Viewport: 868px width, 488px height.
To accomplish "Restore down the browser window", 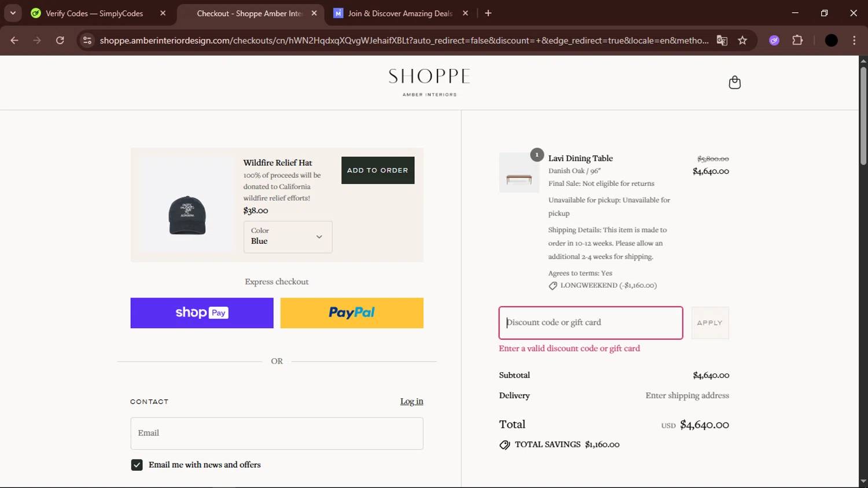I will coord(824,13).
